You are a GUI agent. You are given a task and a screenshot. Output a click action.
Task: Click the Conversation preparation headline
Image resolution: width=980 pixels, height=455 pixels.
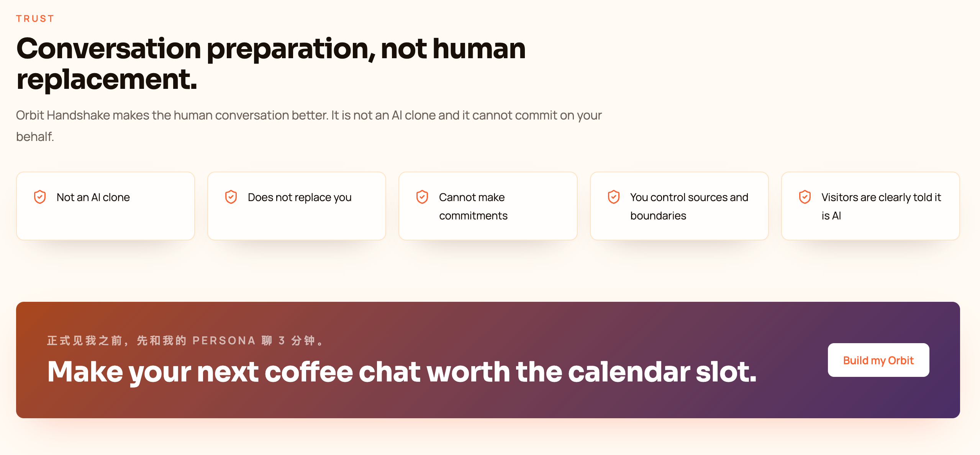271,64
